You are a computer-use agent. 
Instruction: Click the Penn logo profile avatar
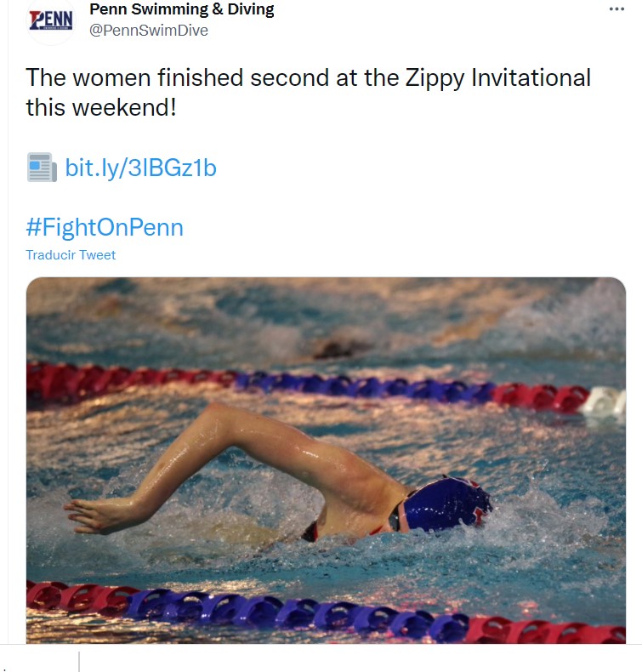[51, 20]
